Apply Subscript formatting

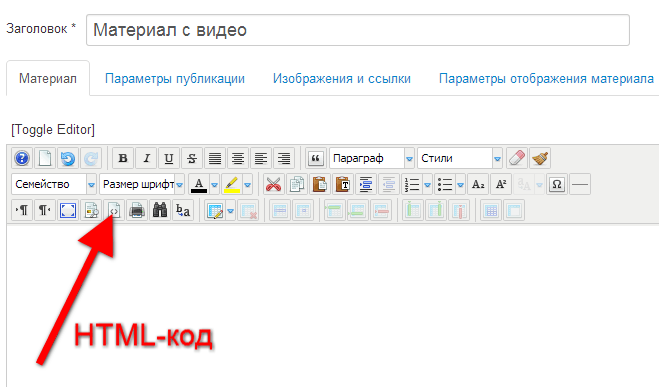coord(478,184)
